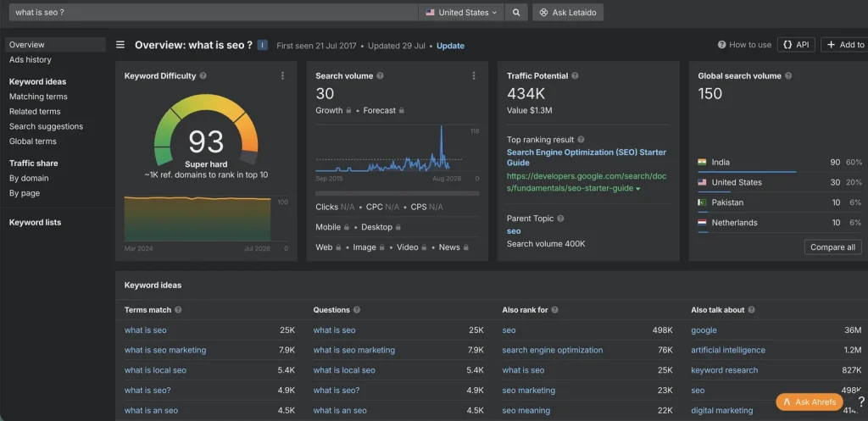Click help icon beside Top ranking result

coord(581,140)
